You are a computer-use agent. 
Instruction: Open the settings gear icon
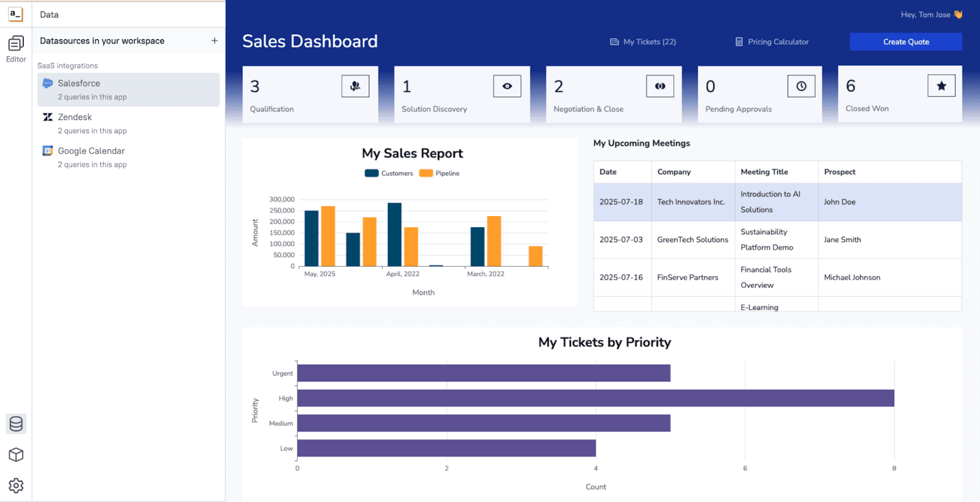(x=16, y=485)
